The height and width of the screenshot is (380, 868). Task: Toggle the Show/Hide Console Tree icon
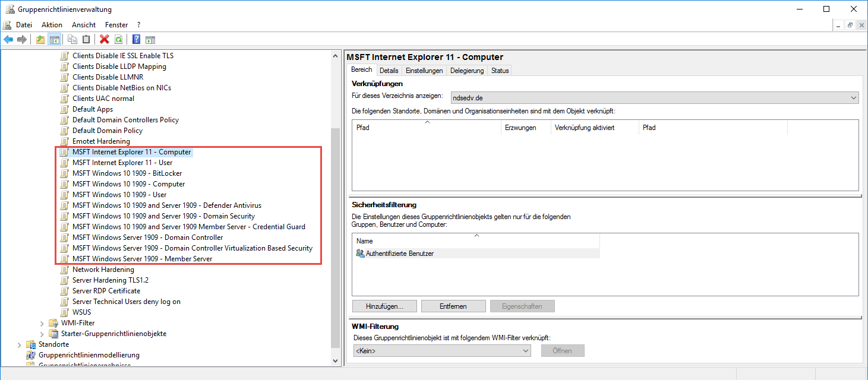[x=54, y=40]
